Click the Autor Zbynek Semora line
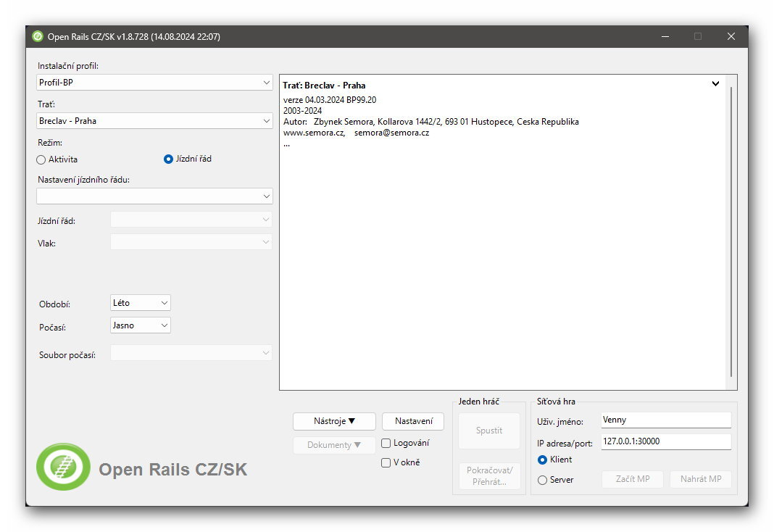This screenshot has height=532, width=774. (x=431, y=121)
